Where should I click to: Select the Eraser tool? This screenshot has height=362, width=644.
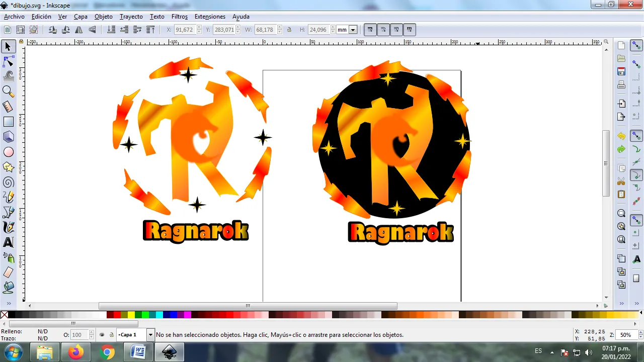pyautogui.click(x=8, y=273)
